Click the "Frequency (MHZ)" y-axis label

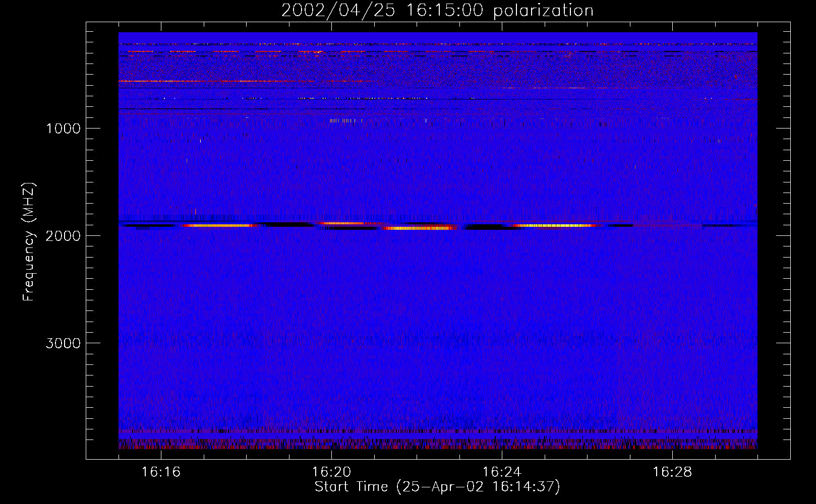[x=29, y=242]
